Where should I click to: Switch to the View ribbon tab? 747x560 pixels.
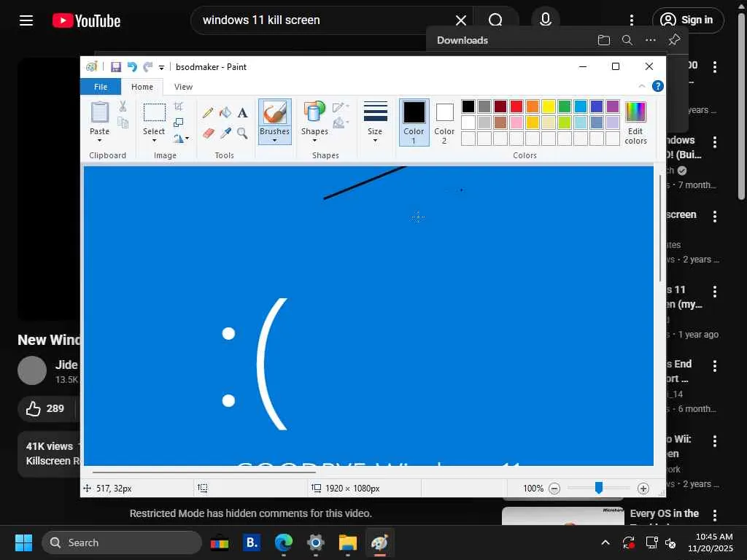pos(183,87)
